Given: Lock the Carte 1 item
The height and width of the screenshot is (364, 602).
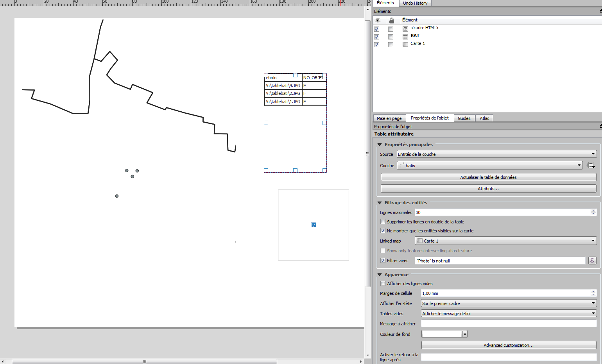Looking at the screenshot, I should tap(391, 45).
